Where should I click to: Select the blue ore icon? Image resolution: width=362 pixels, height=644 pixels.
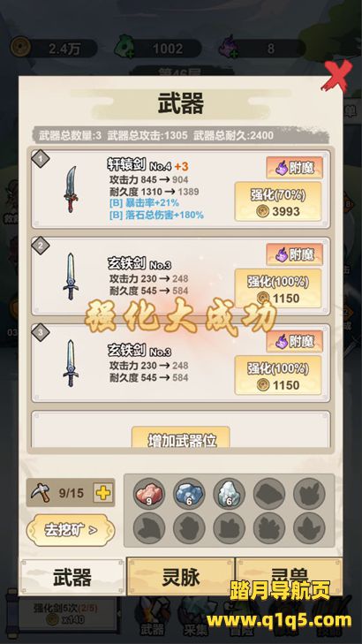[189, 493]
